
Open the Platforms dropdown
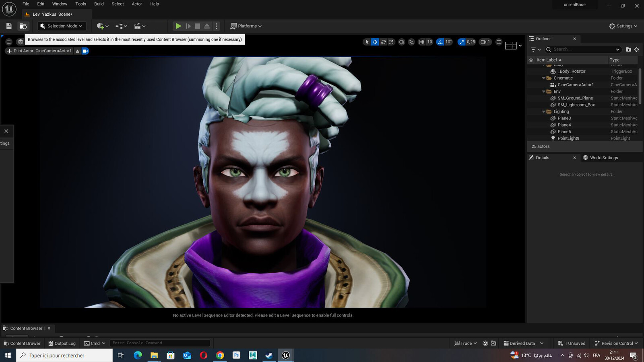(x=246, y=26)
